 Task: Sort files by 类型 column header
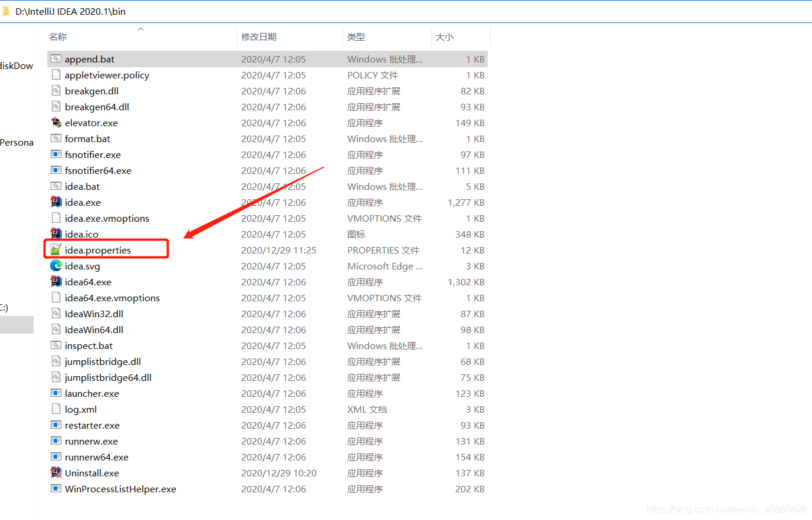click(356, 37)
